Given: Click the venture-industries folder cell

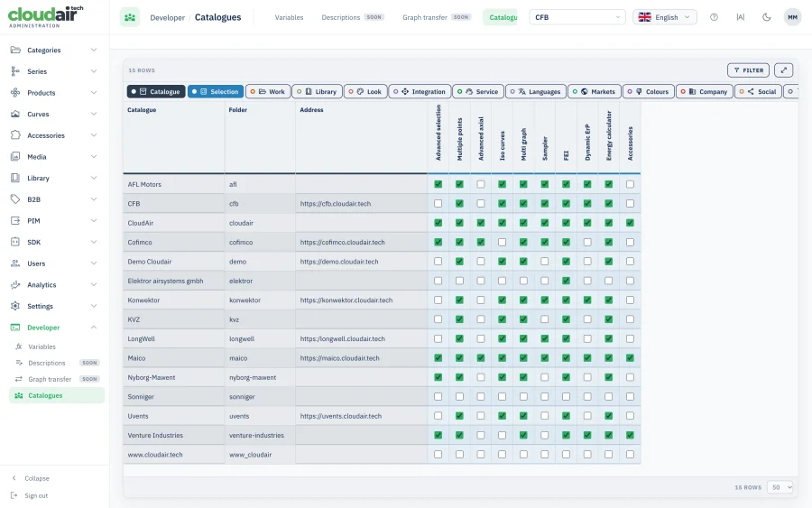Looking at the screenshot, I should click(x=260, y=435).
